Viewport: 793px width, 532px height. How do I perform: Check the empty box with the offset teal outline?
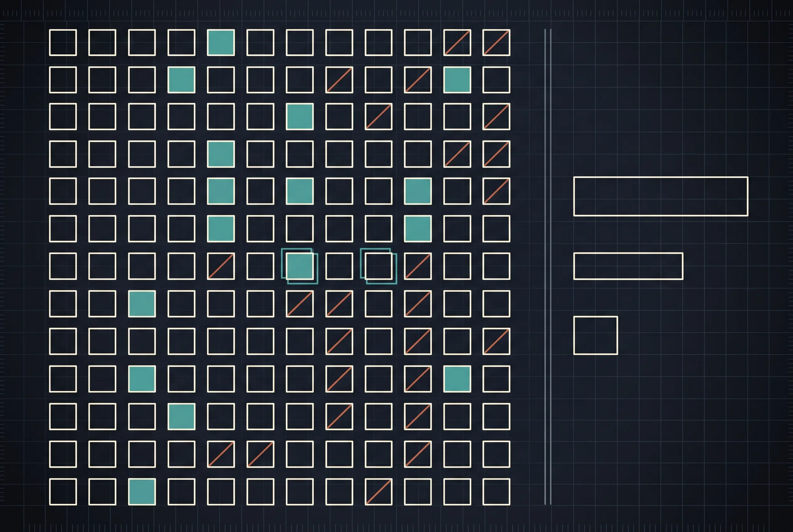tap(378, 266)
